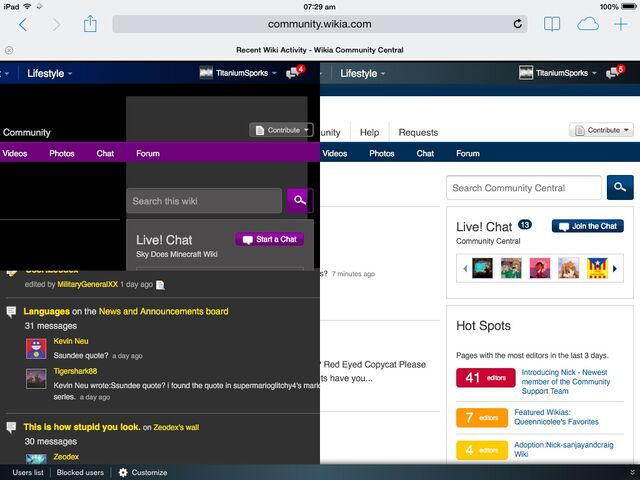This screenshot has width=640, height=480.
Task: Select Photos in blue nav bar
Action: pos(382,153)
